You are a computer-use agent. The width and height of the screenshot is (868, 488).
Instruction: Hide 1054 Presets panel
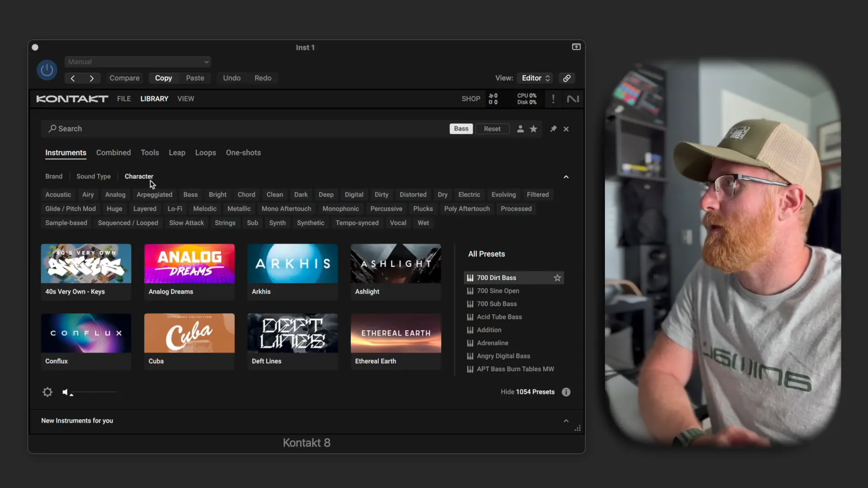coord(528,392)
